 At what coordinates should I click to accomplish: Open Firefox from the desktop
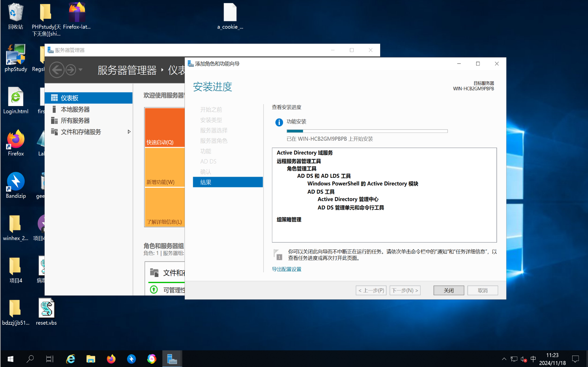pos(15,142)
